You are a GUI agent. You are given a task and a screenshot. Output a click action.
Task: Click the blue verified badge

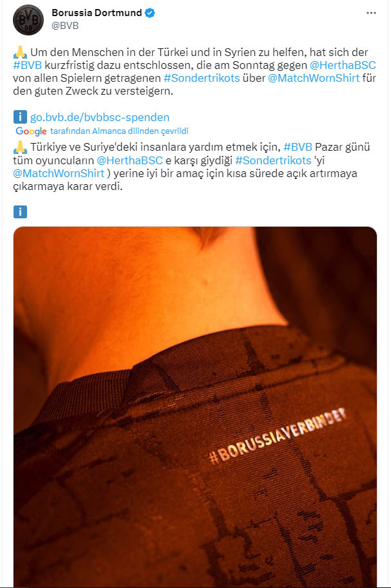pos(149,13)
